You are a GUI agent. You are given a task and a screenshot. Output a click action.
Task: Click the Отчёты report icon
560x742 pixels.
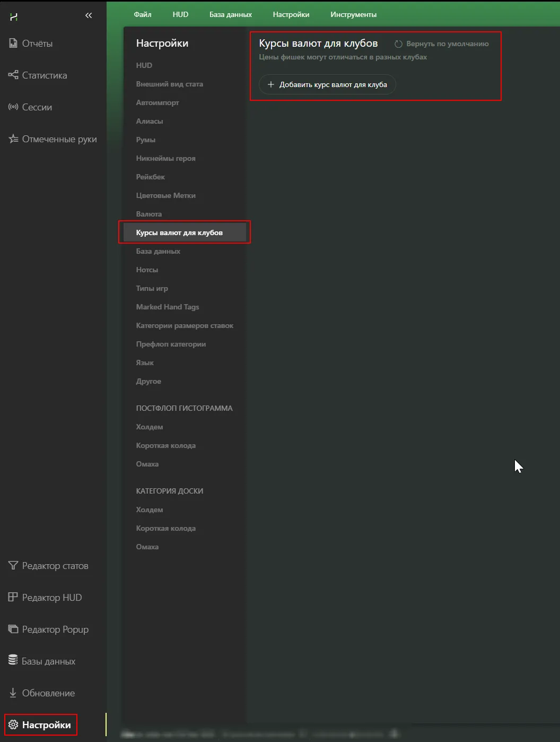point(13,44)
